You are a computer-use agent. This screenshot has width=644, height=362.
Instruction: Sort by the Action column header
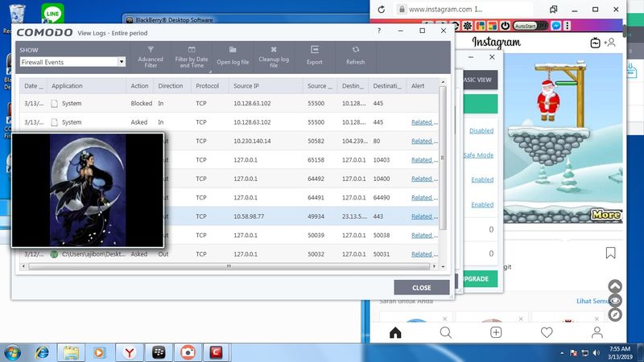(139, 86)
